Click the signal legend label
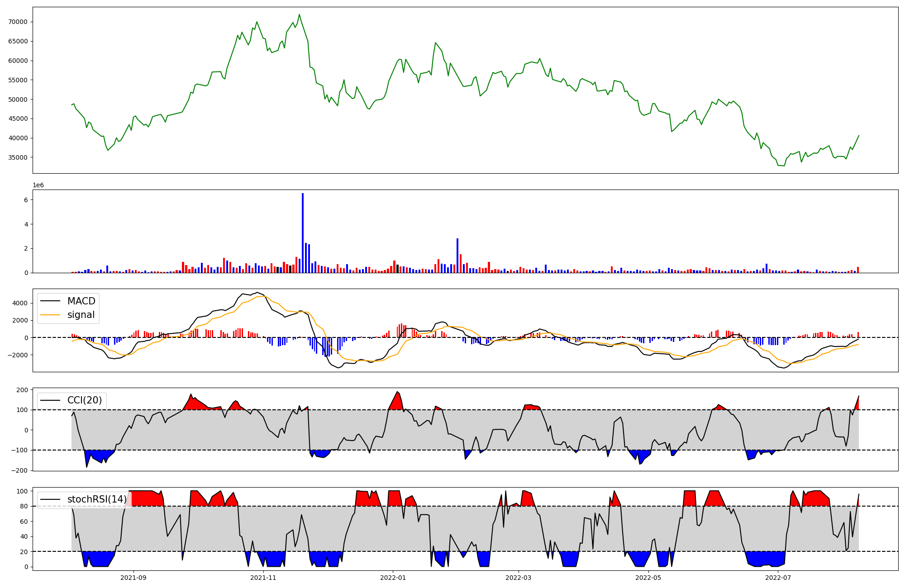This screenshot has height=588, width=905. (x=81, y=315)
